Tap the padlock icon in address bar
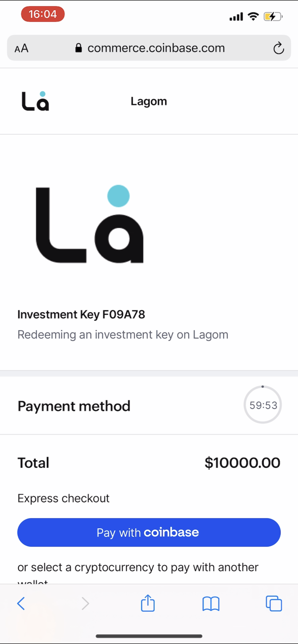 (x=79, y=48)
